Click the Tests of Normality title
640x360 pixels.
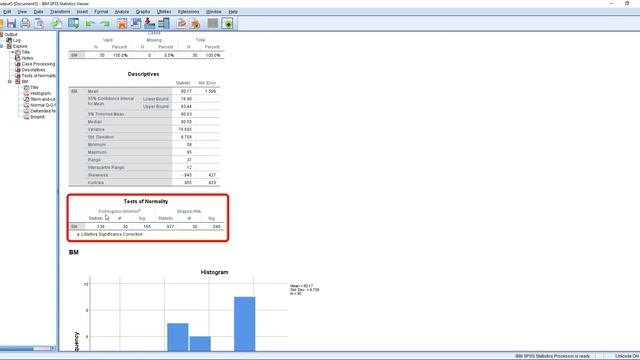pyautogui.click(x=146, y=201)
